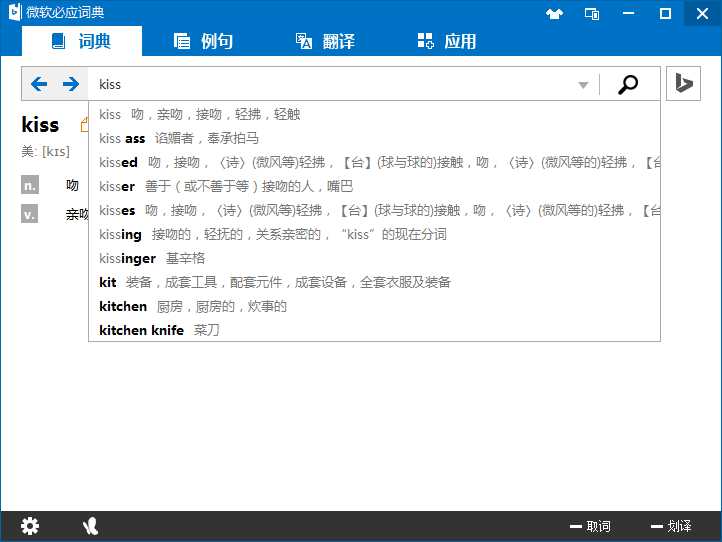This screenshot has width=722, height=542.
Task: Go forward with the right arrow
Action: (x=70, y=84)
